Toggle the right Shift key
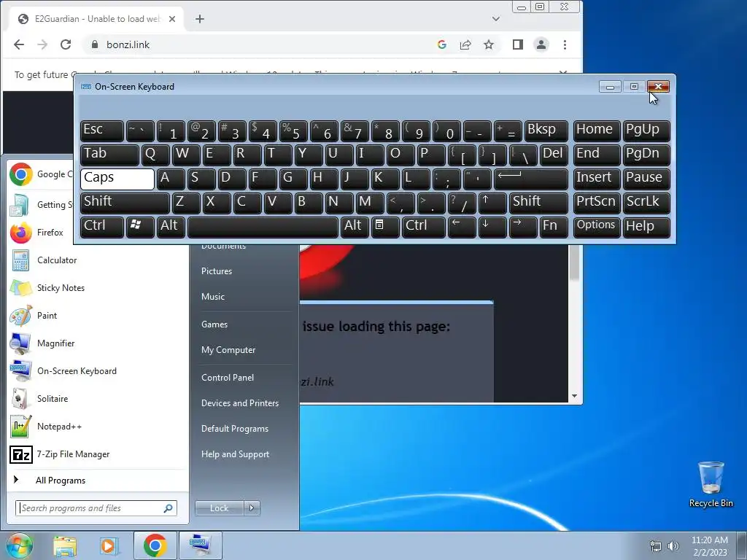Image resolution: width=747 pixels, height=560 pixels. click(x=538, y=203)
